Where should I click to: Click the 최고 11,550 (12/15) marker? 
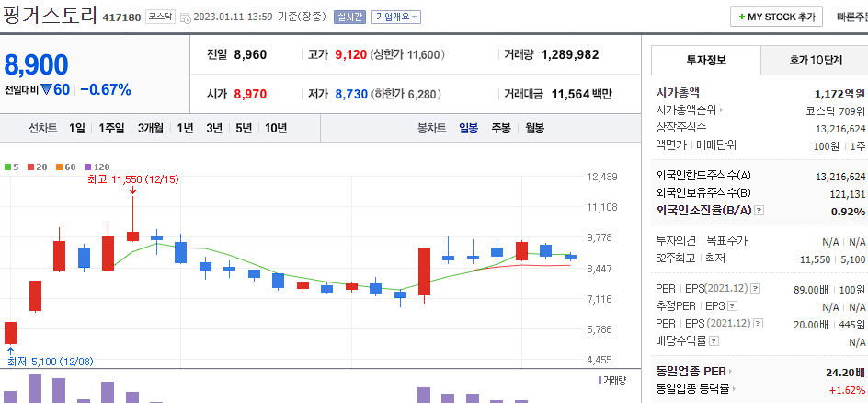[132, 179]
